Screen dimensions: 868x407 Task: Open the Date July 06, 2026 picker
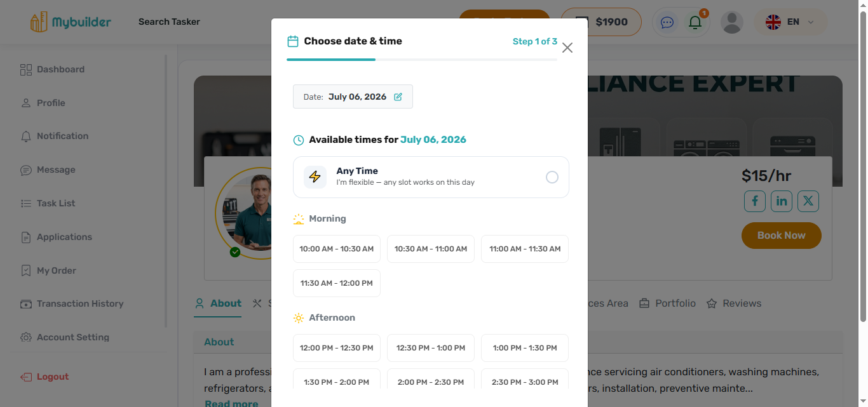click(353, 97)
